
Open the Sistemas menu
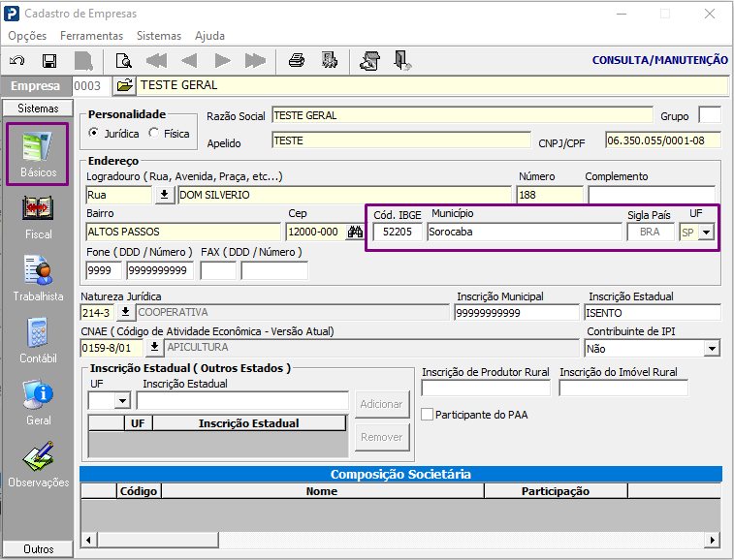159,36
